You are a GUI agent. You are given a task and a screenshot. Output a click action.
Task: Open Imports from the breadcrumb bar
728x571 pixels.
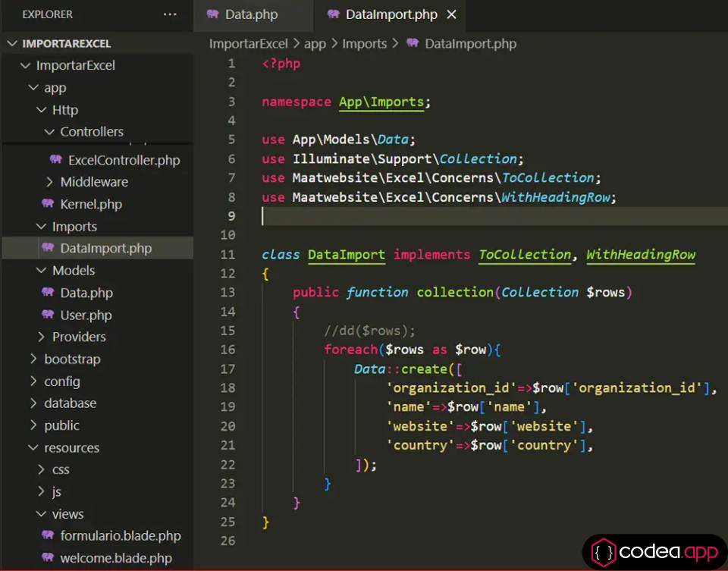click(365, 44)
